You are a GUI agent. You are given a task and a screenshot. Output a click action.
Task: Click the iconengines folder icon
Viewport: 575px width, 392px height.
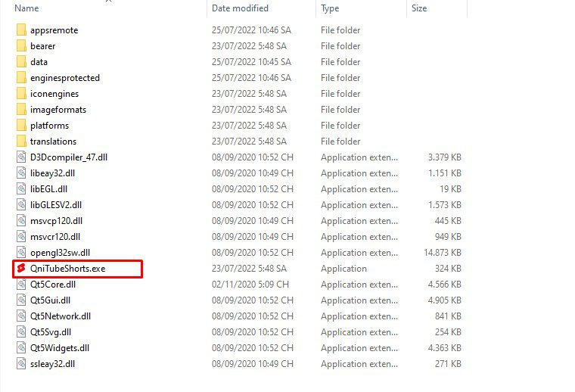click(x=21, y=94)
